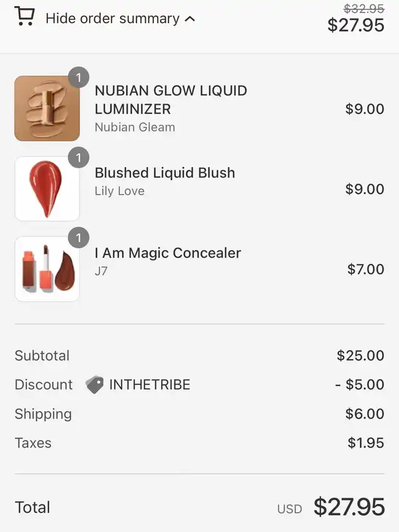Click the USD currency label beside Total
Viewport: 399px width, 532px height.
pos(289,509)
